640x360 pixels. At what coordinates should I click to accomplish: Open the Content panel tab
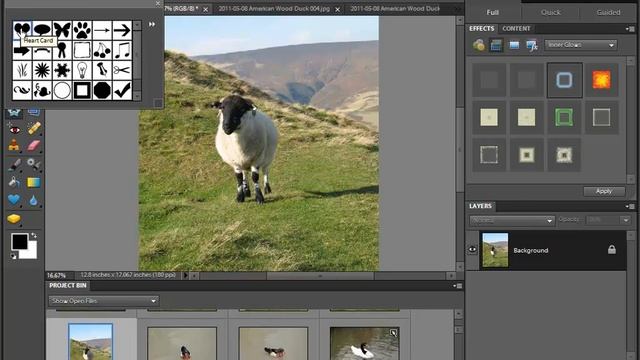pos(516,29)
